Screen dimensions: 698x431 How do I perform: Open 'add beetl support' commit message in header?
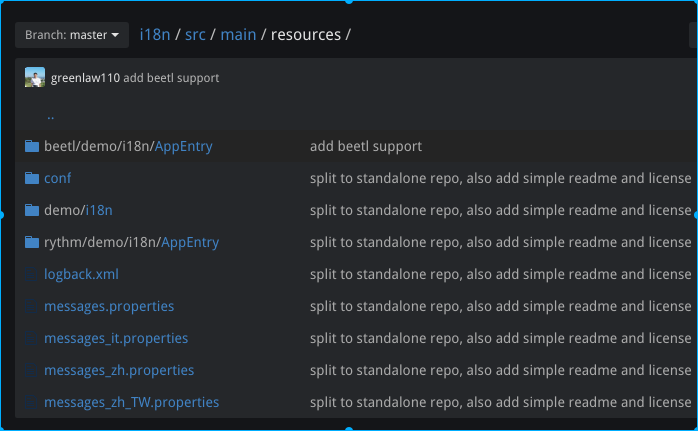click(x=171, y=78)
